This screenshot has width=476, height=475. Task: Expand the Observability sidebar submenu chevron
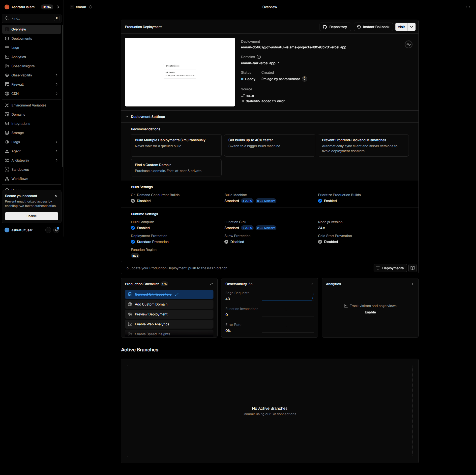[57, 75]
